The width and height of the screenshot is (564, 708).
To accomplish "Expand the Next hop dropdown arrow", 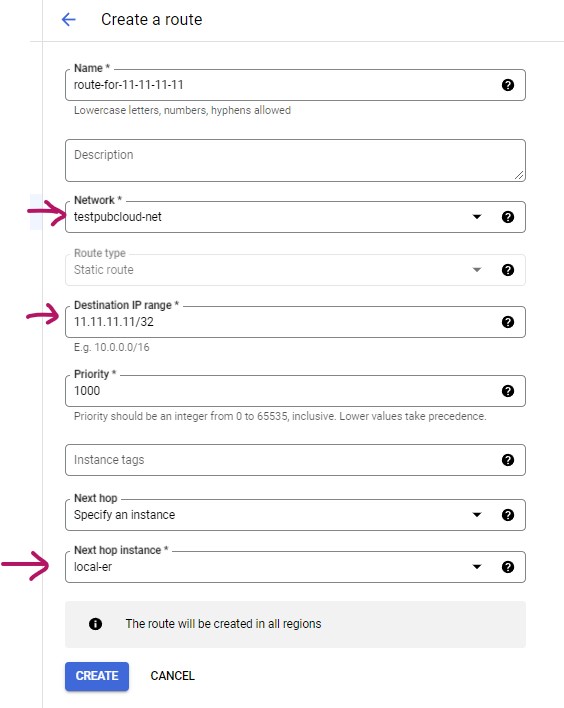I will tap(477, 515).
